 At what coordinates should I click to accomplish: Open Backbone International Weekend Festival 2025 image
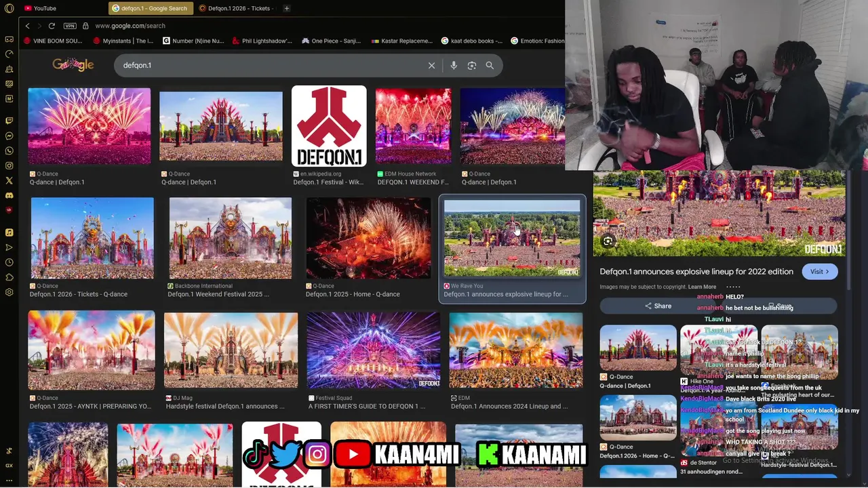230,239
